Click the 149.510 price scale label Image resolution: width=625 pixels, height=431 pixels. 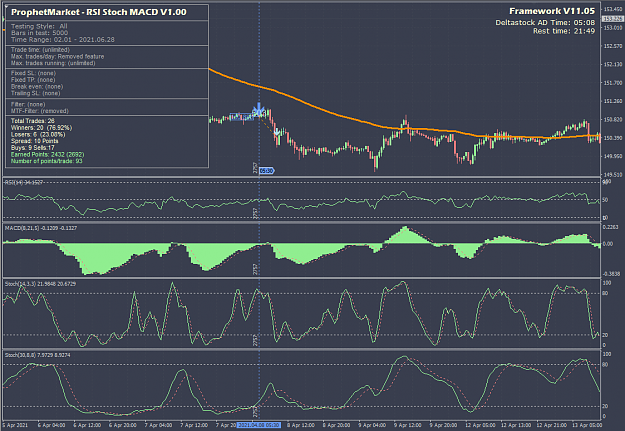click(613, 175)
